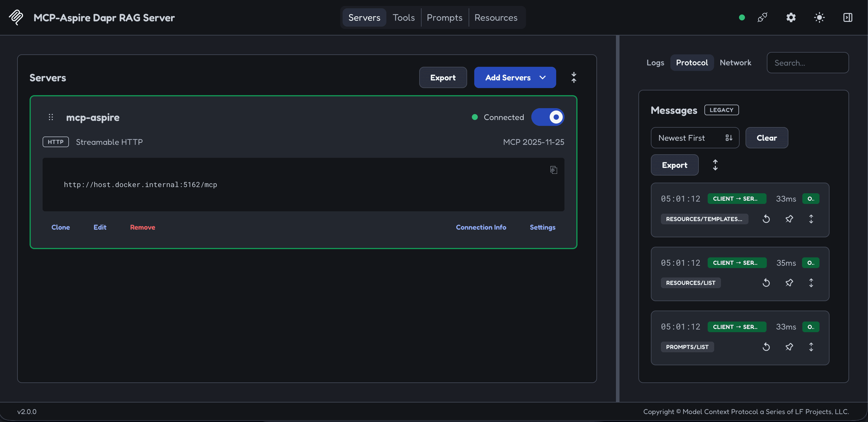This screenshot has height=422, width=868.
Task: Expand all messages with the vertical arrows icon
Action: pos(715,165)
